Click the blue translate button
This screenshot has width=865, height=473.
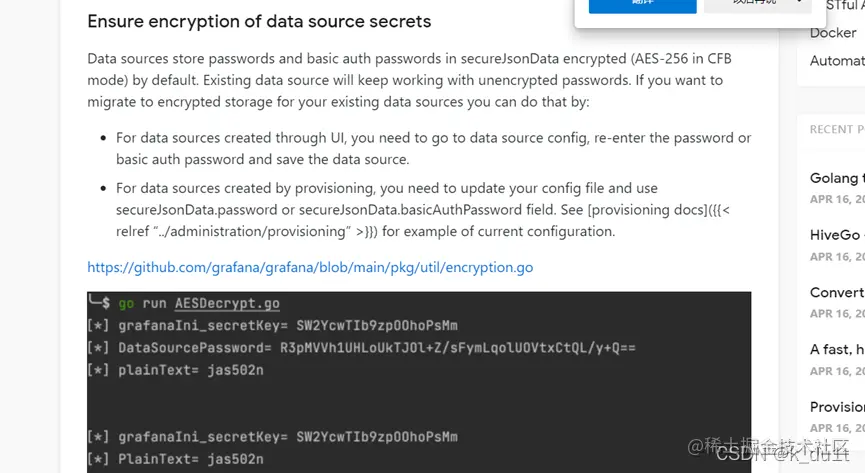point(642,5)
